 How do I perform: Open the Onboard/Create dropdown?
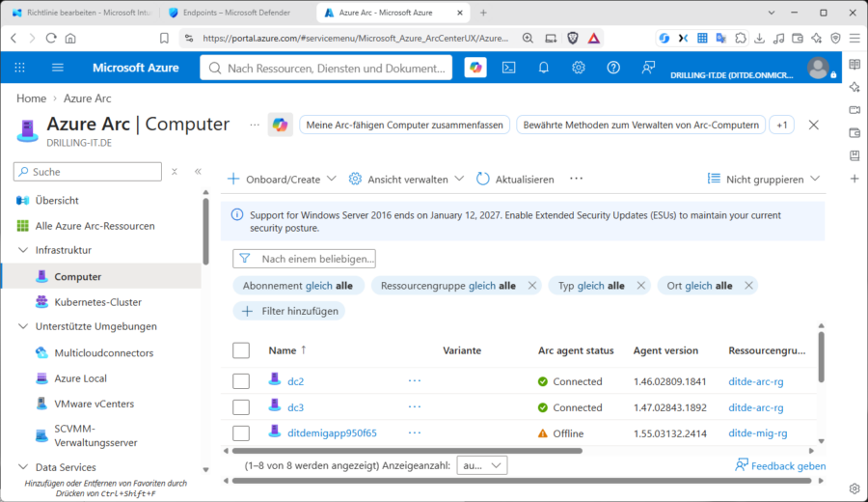tap(282, 179)
